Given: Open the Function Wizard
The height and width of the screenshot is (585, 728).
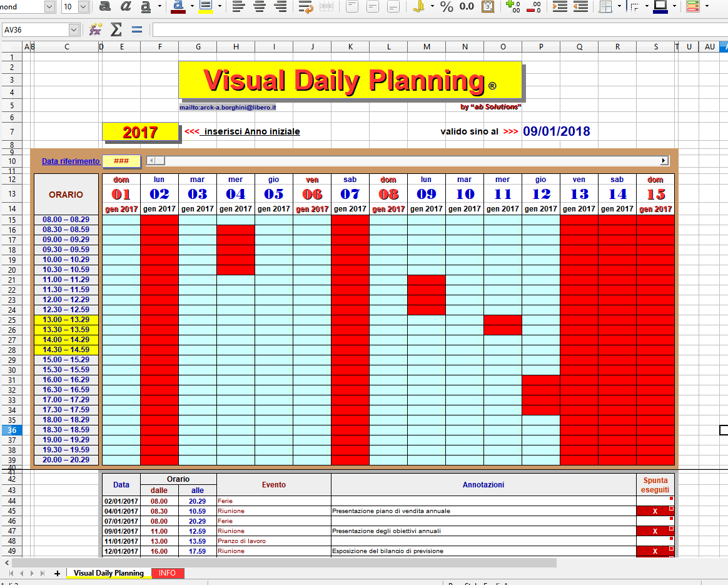Looking at the screenshot, I should tap(95, 29).
